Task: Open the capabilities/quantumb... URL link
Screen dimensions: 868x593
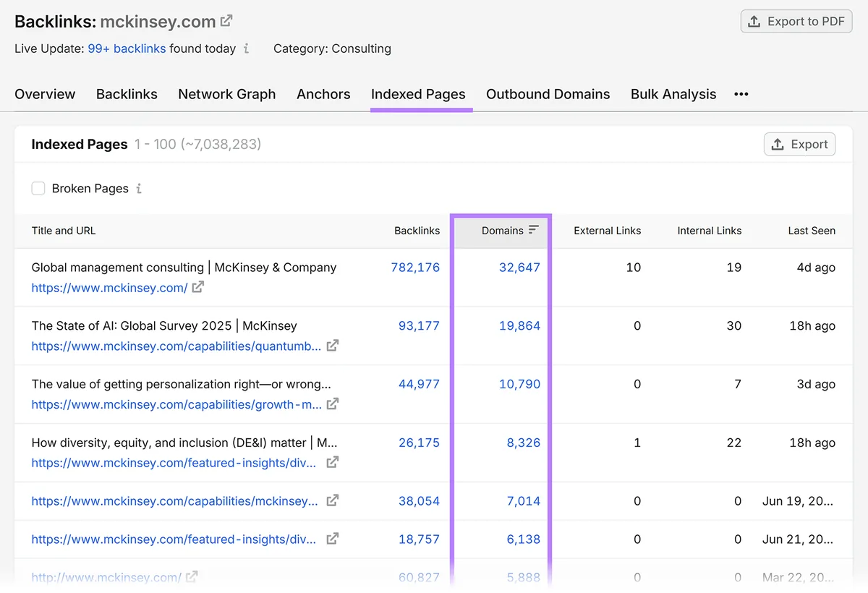Action: pyautogui.click(x=176, y=346)
